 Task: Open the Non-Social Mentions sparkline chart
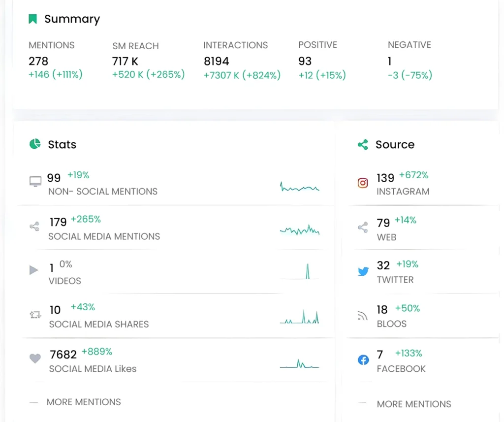tap(299, 187)
